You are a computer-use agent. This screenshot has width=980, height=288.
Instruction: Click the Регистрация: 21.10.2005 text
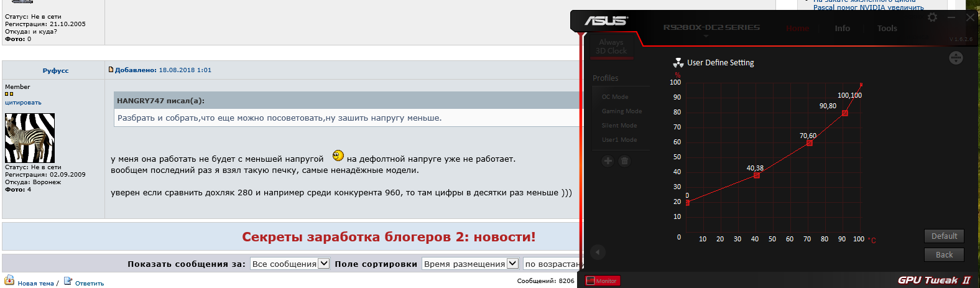pyautogui.click(x=45, y=24)
